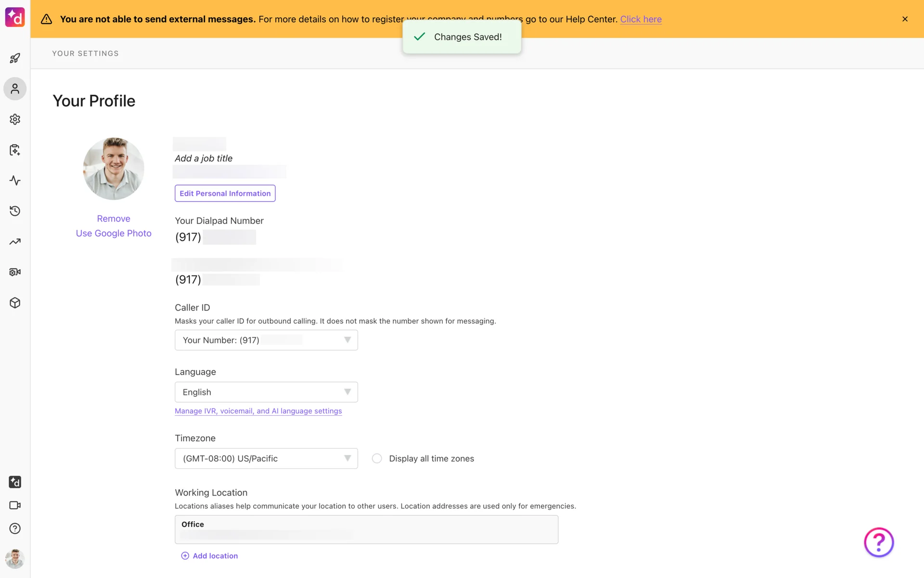The image size is (924, 578).
Task: Open the Timezone US/Pacific dropdown
Action: point(266,459)
